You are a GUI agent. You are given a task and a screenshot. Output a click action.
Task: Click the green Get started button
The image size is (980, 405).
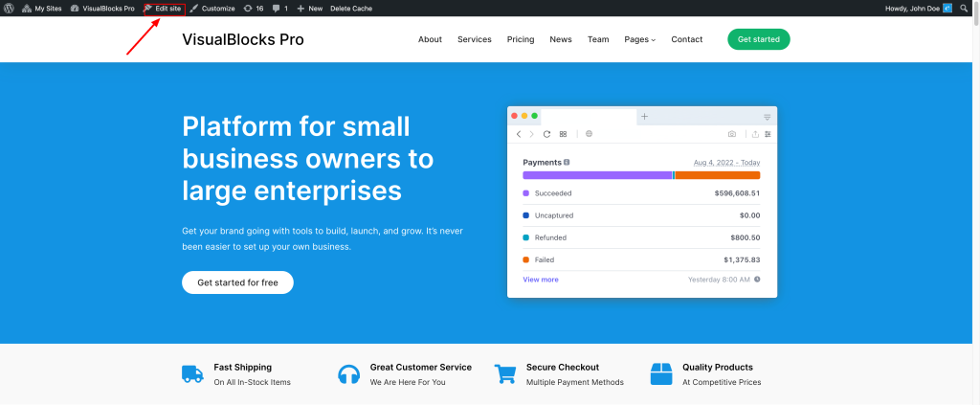click(x=759, y=39)
